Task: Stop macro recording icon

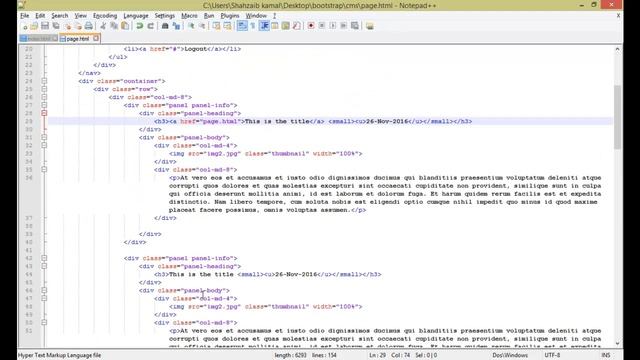Action: 322,26
